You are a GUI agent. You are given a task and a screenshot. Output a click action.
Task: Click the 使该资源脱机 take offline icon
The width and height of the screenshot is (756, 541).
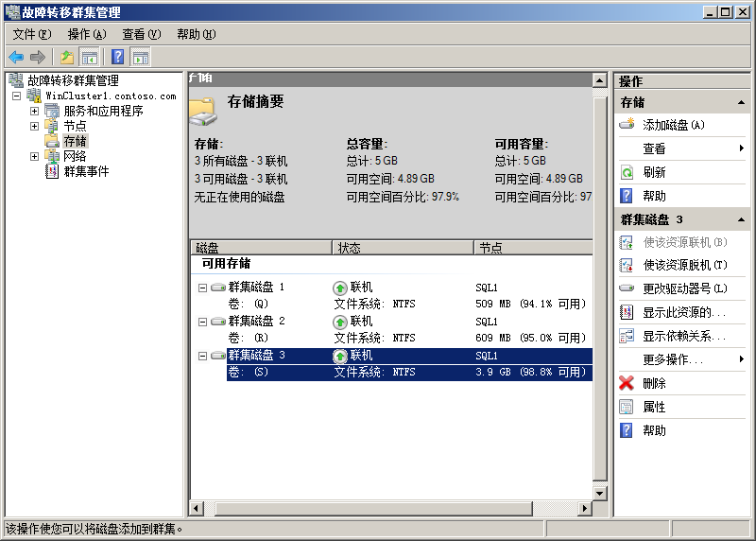(x=627, y=265)
